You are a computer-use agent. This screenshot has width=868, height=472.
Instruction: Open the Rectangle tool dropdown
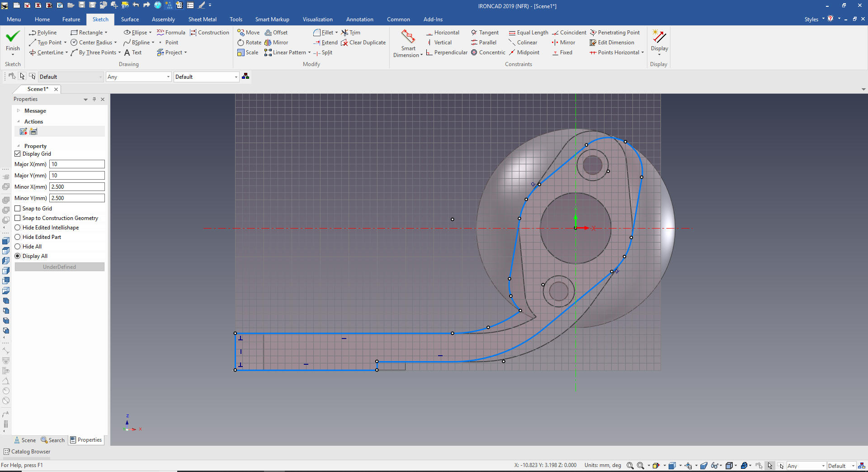[106, 33]
